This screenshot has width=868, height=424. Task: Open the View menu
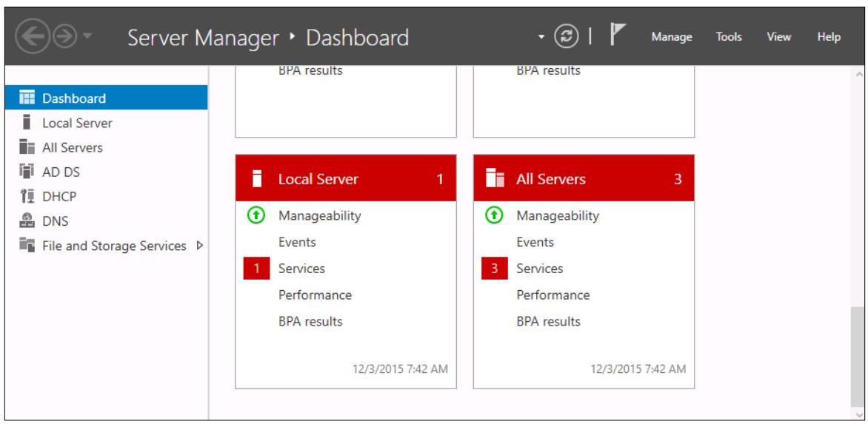(778, 37)
